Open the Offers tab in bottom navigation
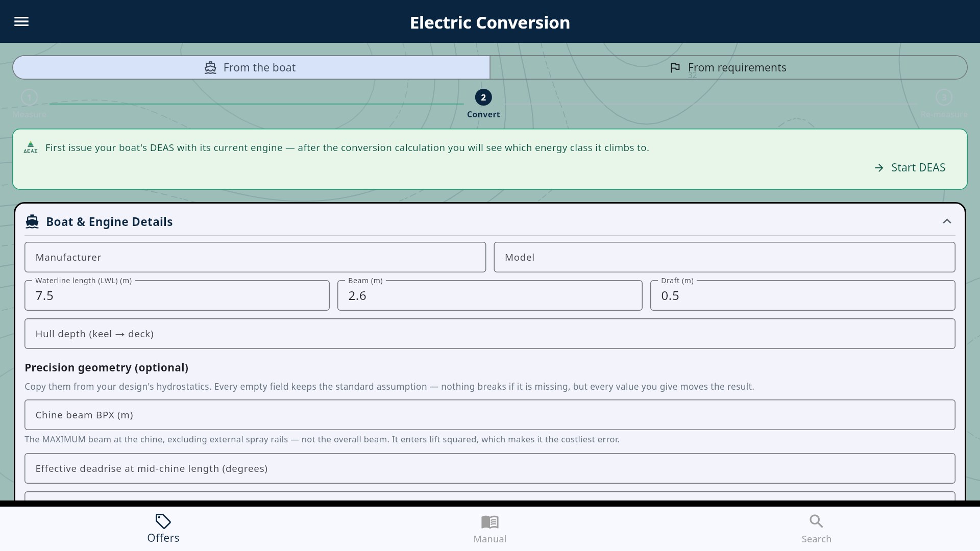This screenshot has height=551, width=980. pyautogui.click(x=163, y=529)
